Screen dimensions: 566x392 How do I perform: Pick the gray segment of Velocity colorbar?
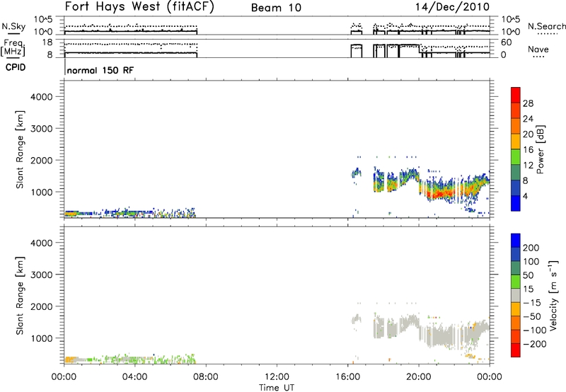pos(516,295)
